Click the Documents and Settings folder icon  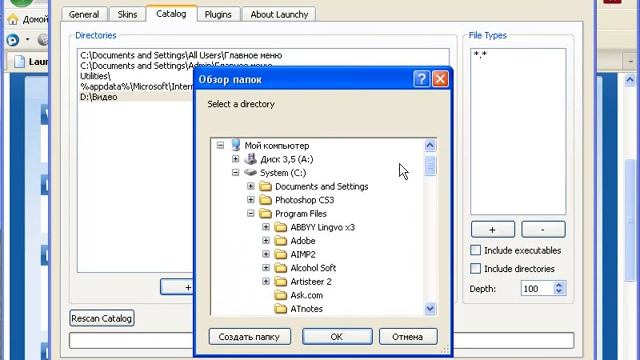coord(266,187)
